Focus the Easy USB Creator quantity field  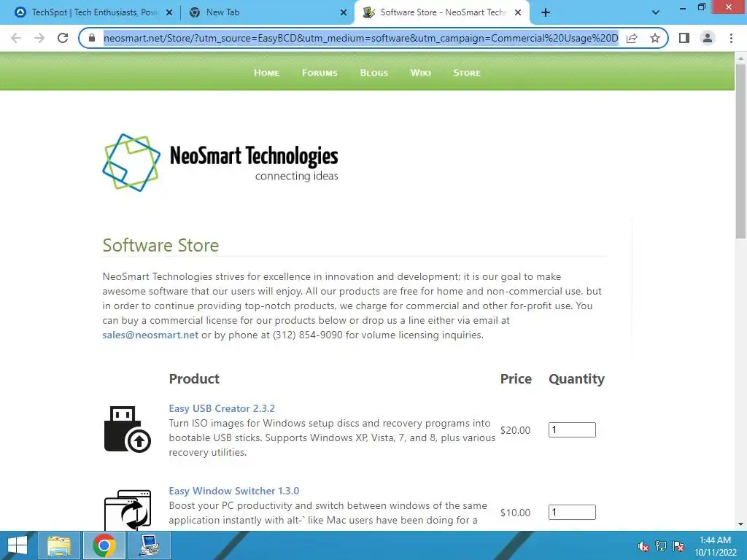coord(572,430)
